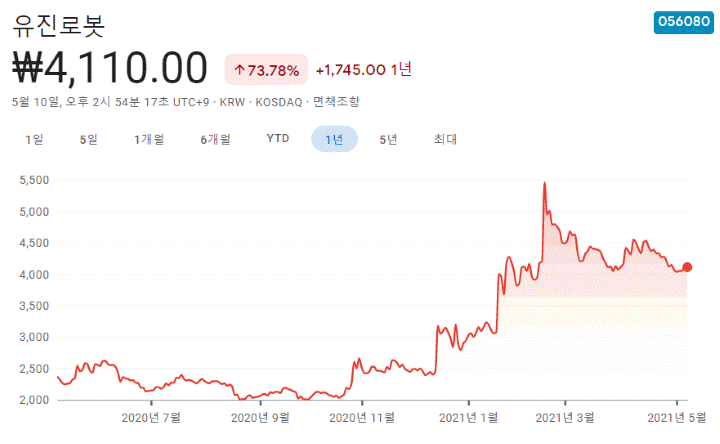Click the 2,500 y-axis label

[34, 369]
